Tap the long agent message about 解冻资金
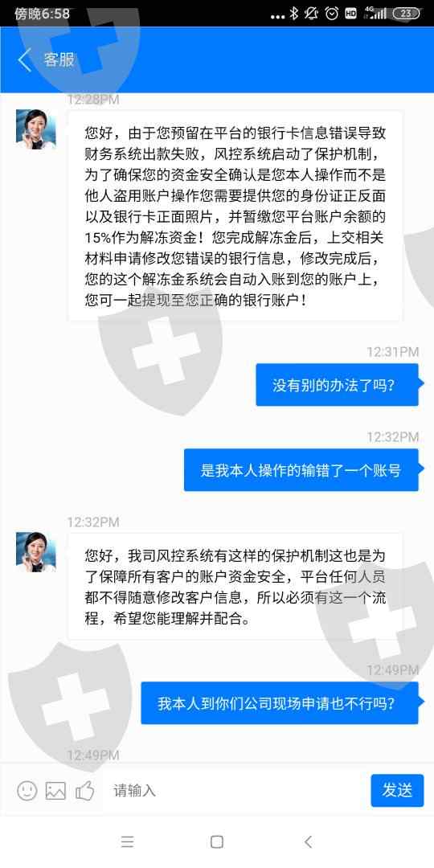Image resolution: width=434 pixels, height=868 pixels. coord(235,216)
